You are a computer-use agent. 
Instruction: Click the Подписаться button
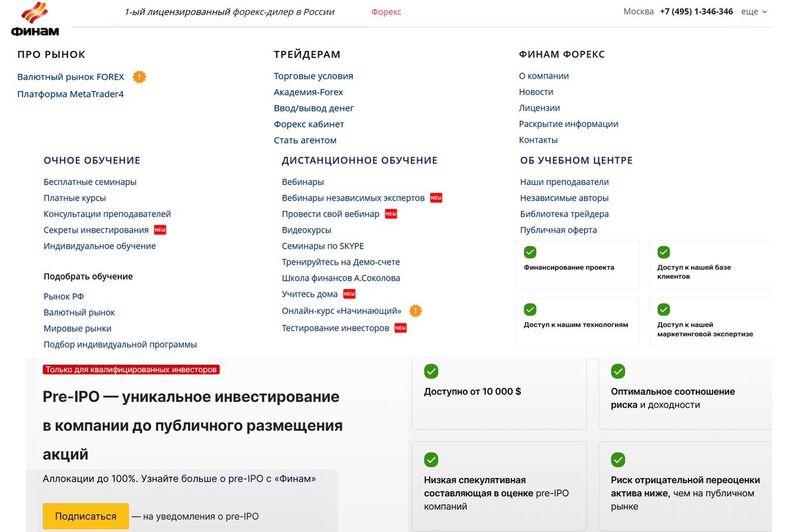pos(86,516)
